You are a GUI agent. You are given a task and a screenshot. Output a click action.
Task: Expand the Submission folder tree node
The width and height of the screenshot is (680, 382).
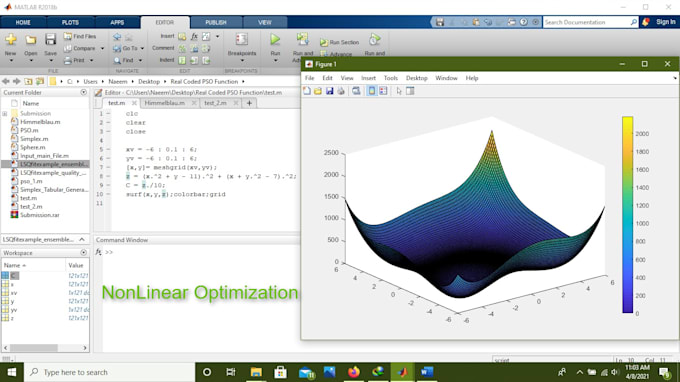click(5, 114)
